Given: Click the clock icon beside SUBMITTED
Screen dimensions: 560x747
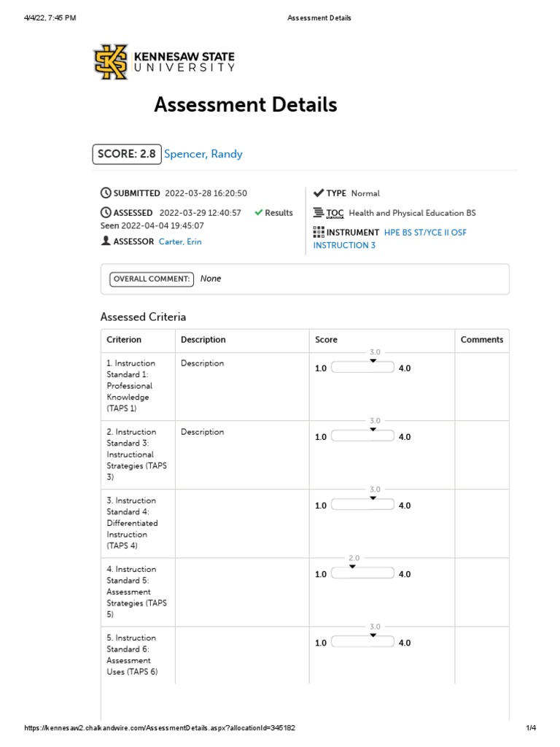Looking at the screenshot, I should click(106, 193).
